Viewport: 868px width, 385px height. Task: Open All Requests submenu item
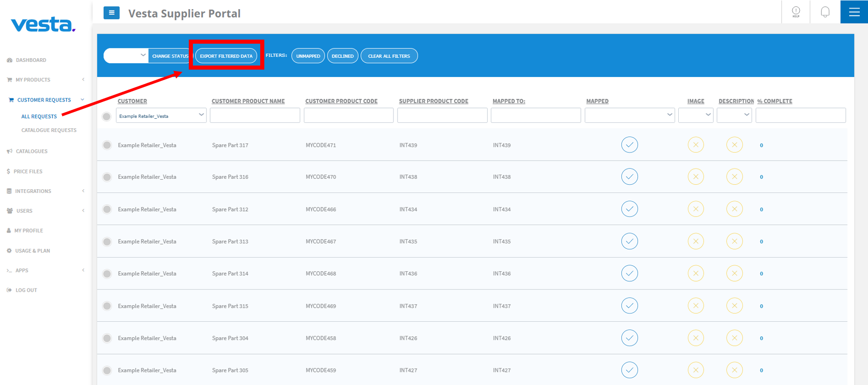pyautogui.click(x=39, y=117)
